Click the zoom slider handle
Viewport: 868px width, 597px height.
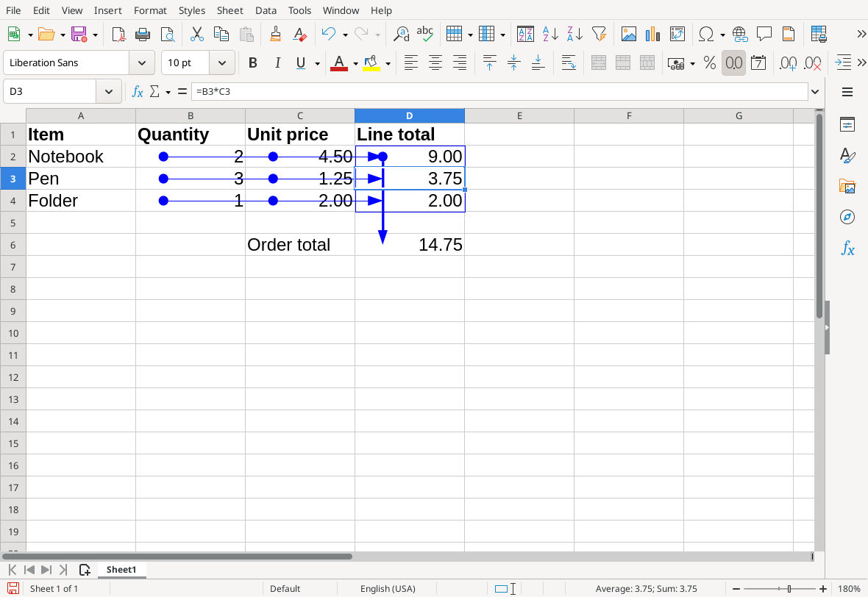(x=789, y=589)
